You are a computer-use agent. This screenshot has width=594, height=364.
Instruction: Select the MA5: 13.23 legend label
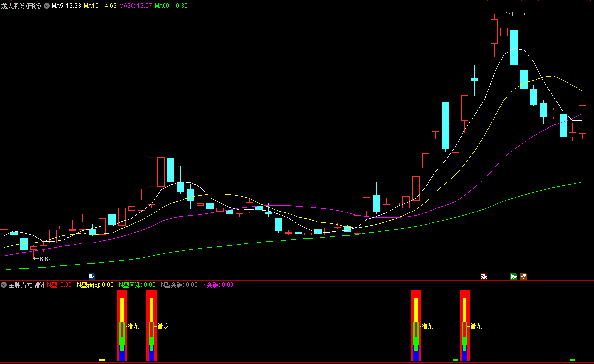[x=66, y=6]
